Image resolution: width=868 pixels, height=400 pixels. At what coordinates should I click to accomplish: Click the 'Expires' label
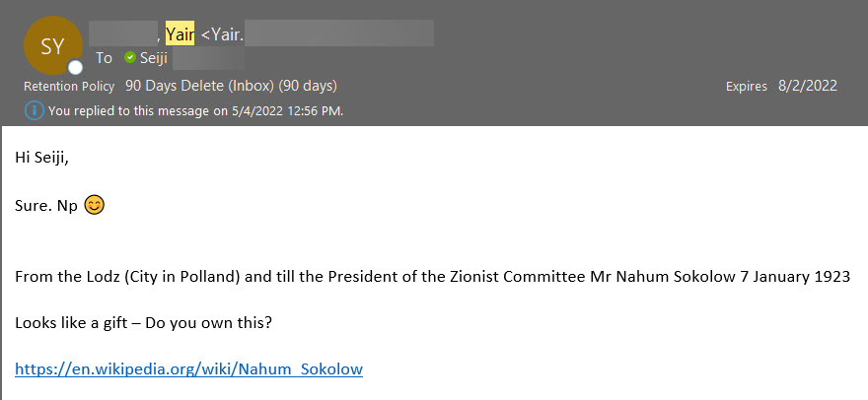click(746, 86)
